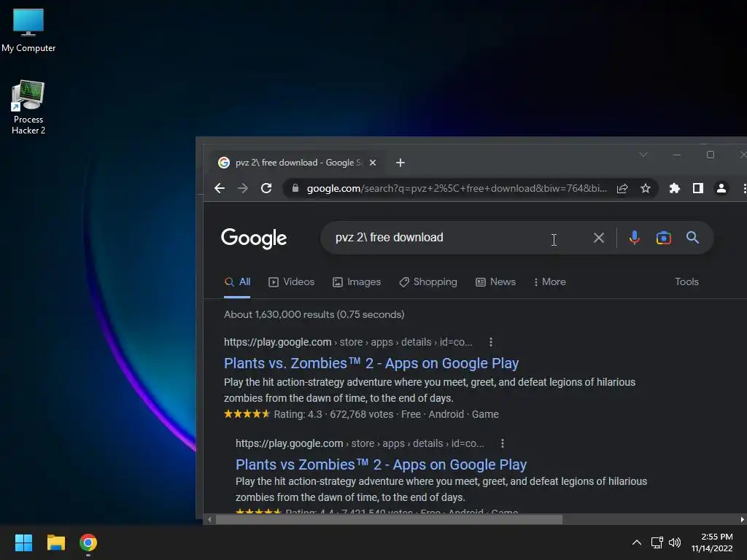Click the second play.google.com URL breadcrumb
Image resolution: width=747 pixels, height=560 pixels.
click(360, 443)
